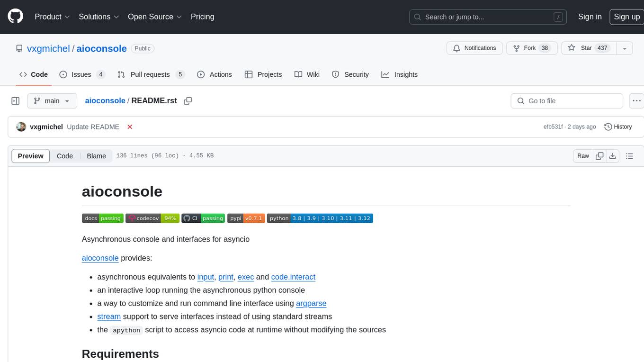Open the Update README commit message

[x=93, y=127]
